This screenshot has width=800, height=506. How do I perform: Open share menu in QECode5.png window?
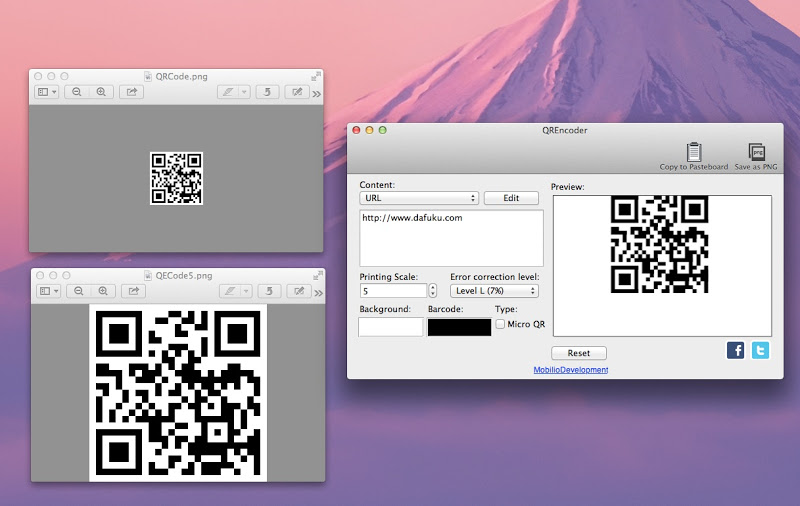(x=134, y=291)
